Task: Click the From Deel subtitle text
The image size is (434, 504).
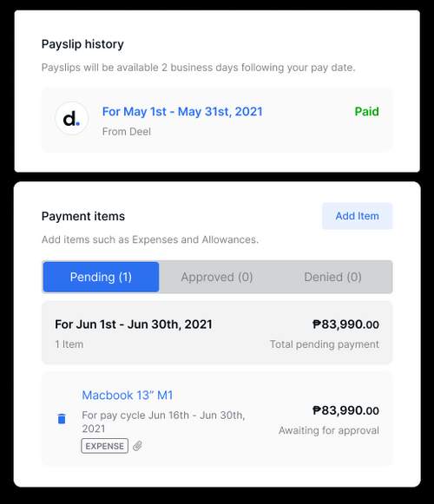Action: (127, 132)
